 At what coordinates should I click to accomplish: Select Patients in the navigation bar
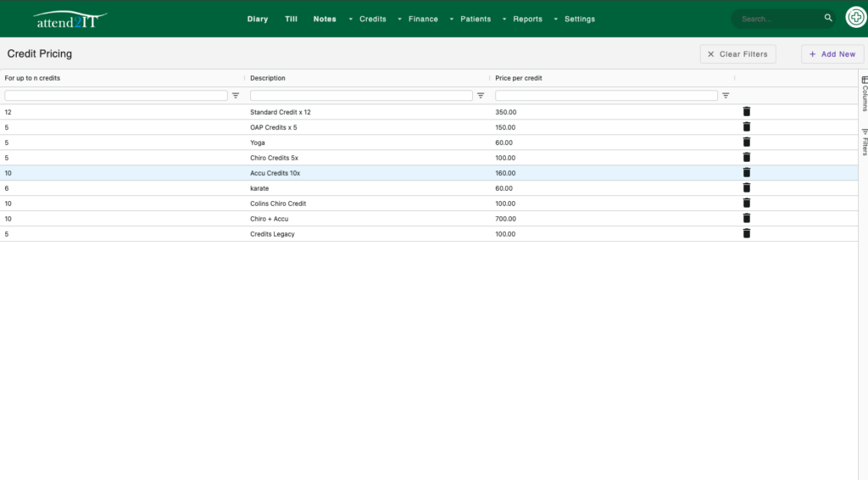(476, 19)
